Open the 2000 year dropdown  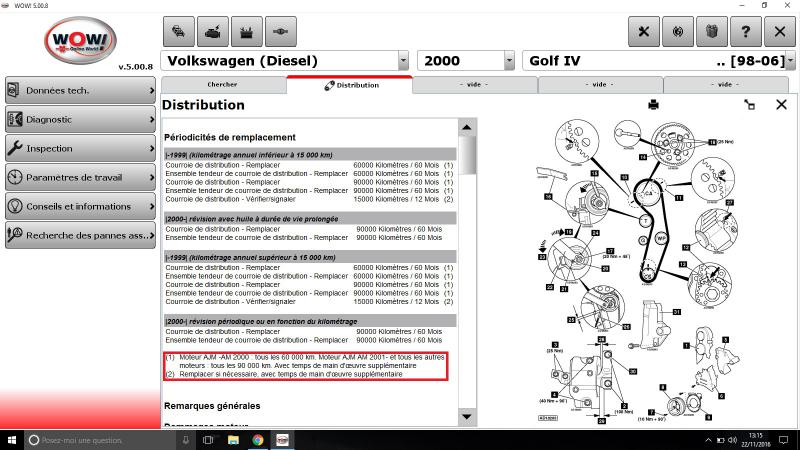pos(509,61)
